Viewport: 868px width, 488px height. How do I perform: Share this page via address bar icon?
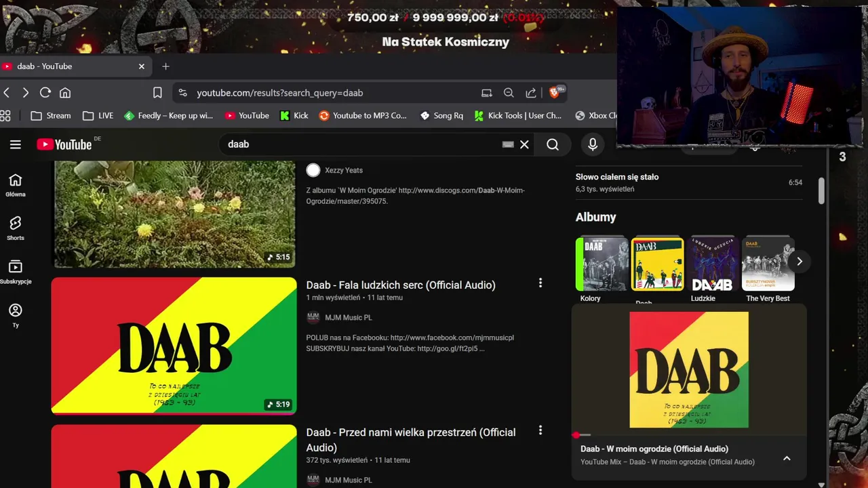point(531,93)
